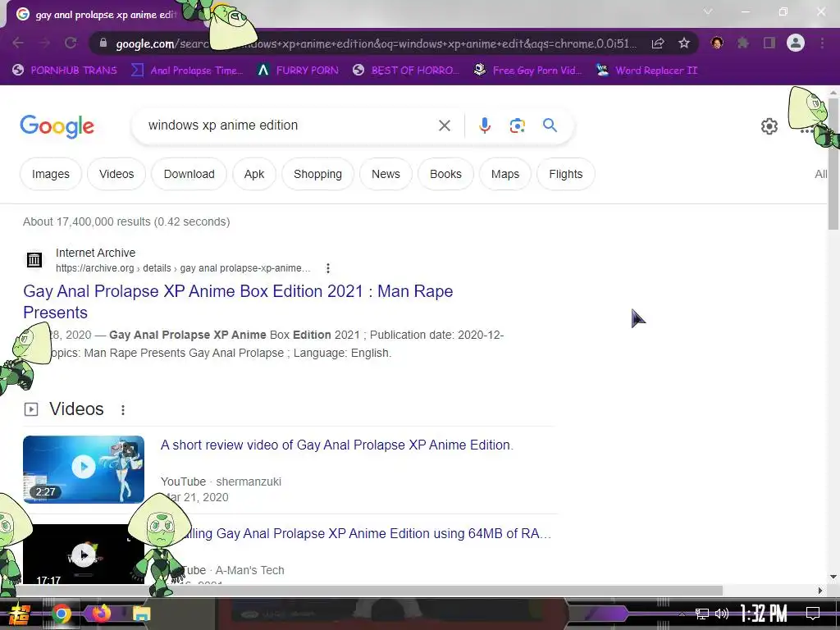Select the Flights filter chip

566,174
